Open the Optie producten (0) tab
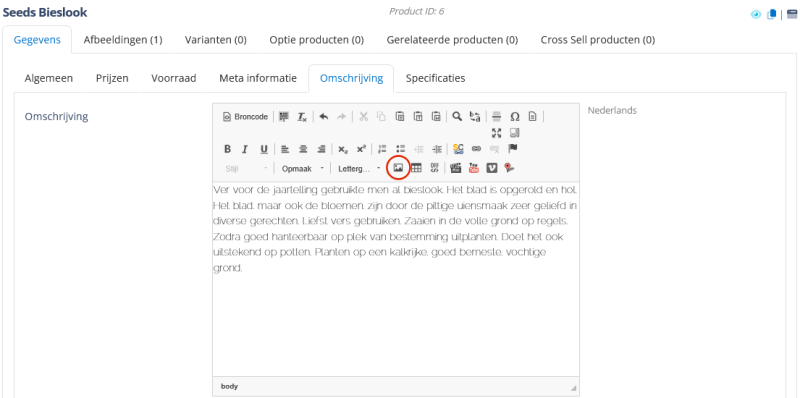Screen dimensions: 800x398 [317, 40]
